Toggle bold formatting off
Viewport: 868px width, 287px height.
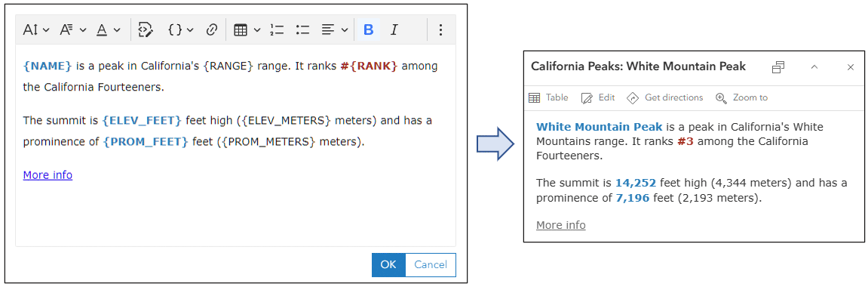point(368,30)
